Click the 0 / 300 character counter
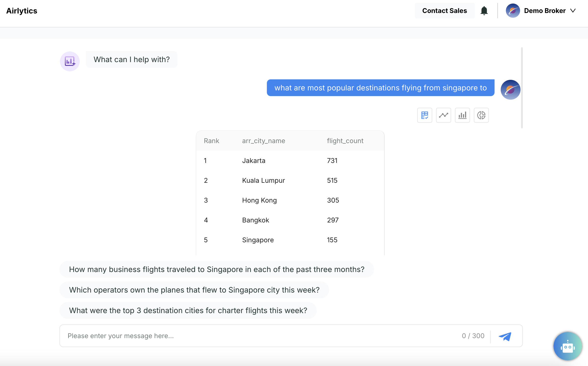Viewport: 588px width, 366px height. (473, 336)
